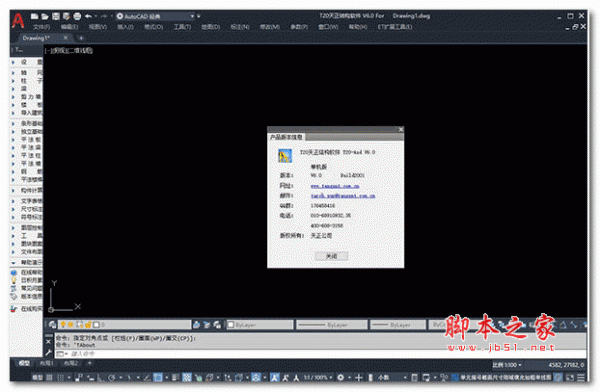
Task: Click the Redo arrow icon
Action: 104,16
